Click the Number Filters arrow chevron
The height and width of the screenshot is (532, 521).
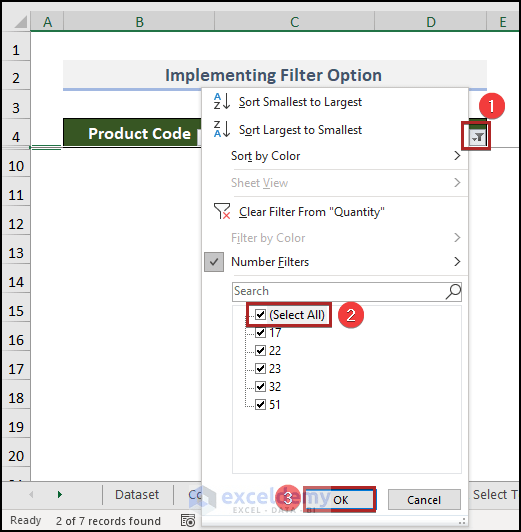pos(457,262)
